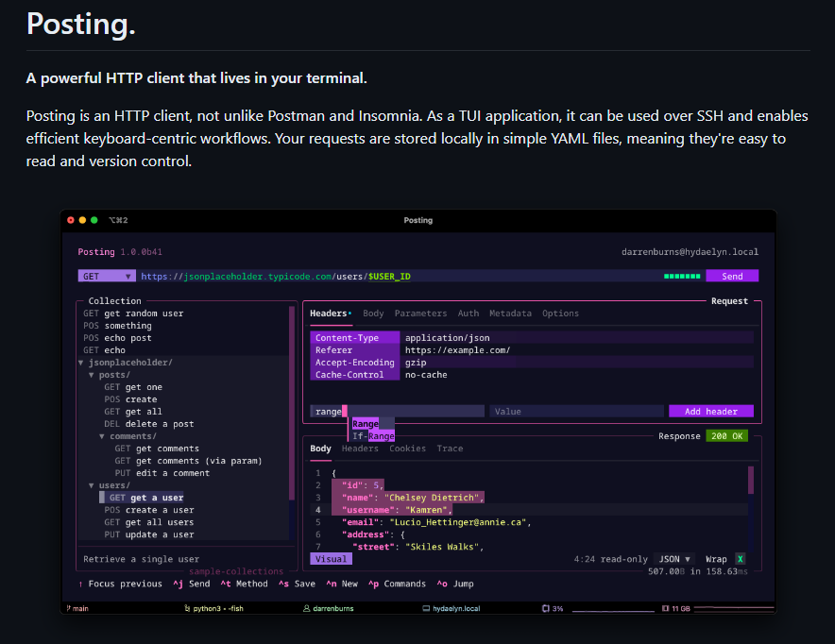Select the 'delete a post' request
This screenshot has height=644, width=835.
click(x=149, y=424)
